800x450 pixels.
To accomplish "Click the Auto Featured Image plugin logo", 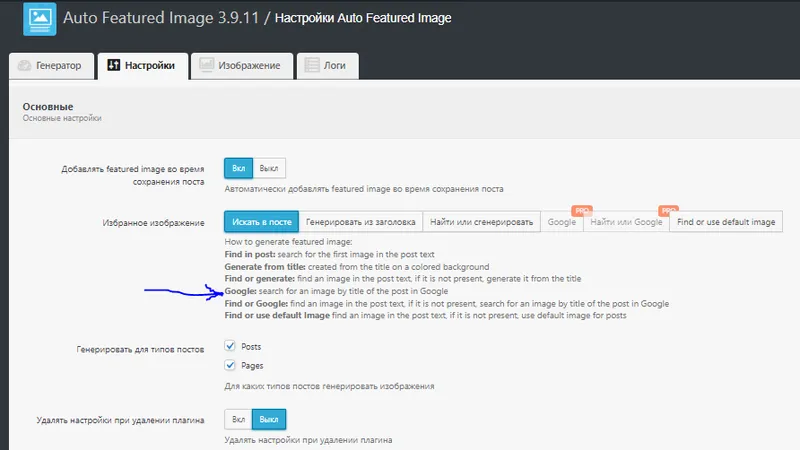I will [x=40, y=19].
